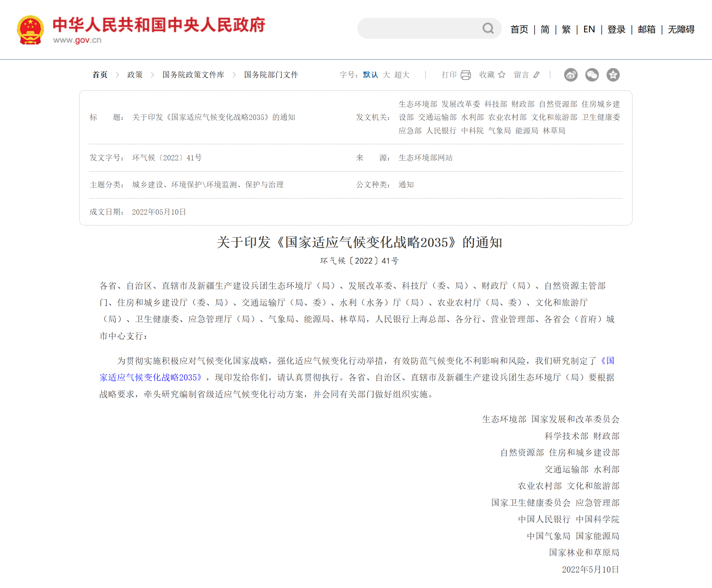Open 政策 breadcrumb link
Image resolution: width=712 pixels, height=588 pixels.
point(135,75)
